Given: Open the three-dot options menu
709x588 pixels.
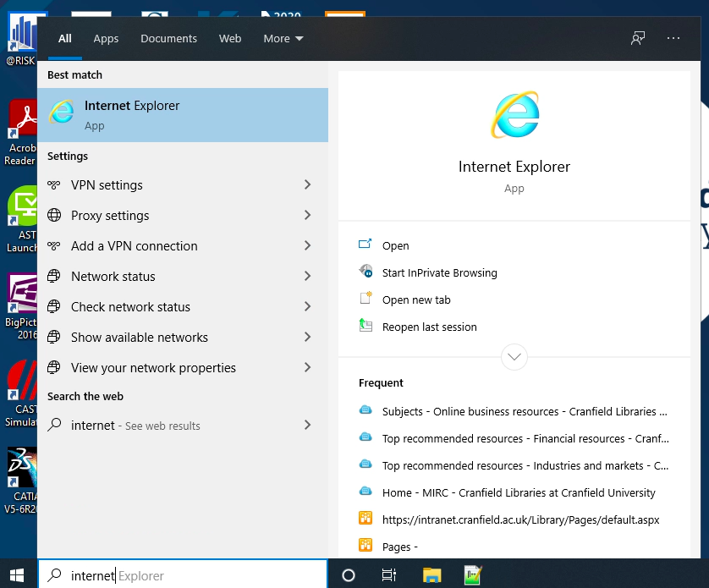Looking at the screenshot, I should (x=673, y=38).
